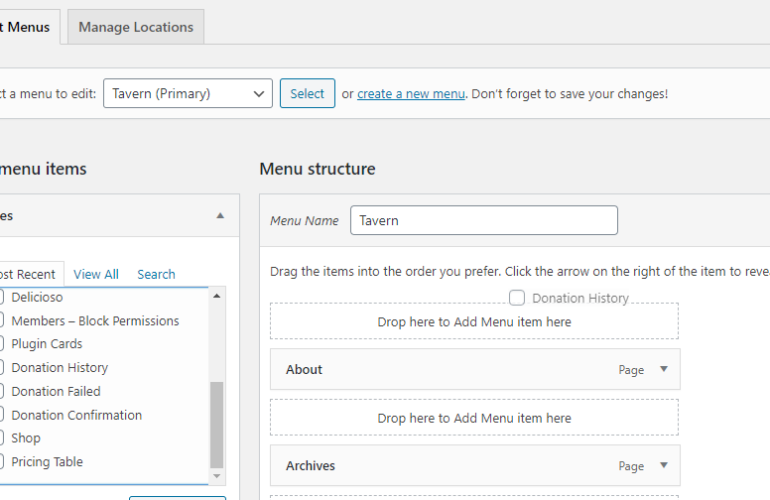
Task: Expand the About menu item arrow
Action: (662, 369)
